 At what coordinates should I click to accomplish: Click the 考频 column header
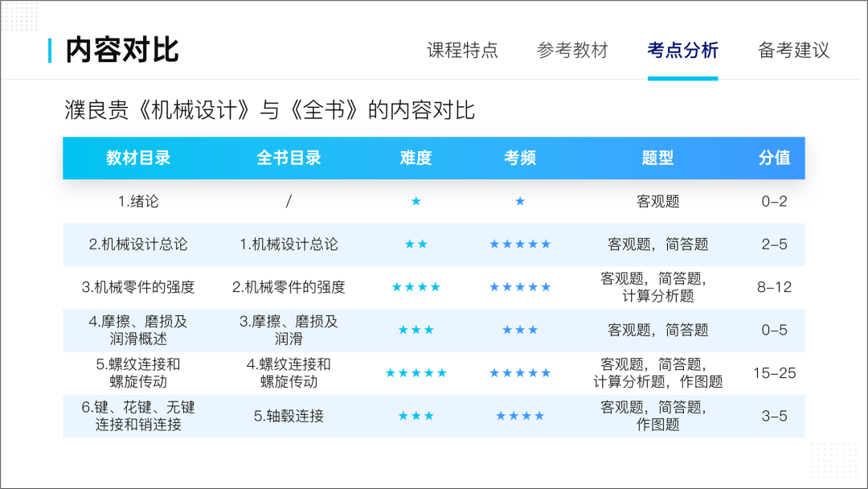tap(520, 158)
